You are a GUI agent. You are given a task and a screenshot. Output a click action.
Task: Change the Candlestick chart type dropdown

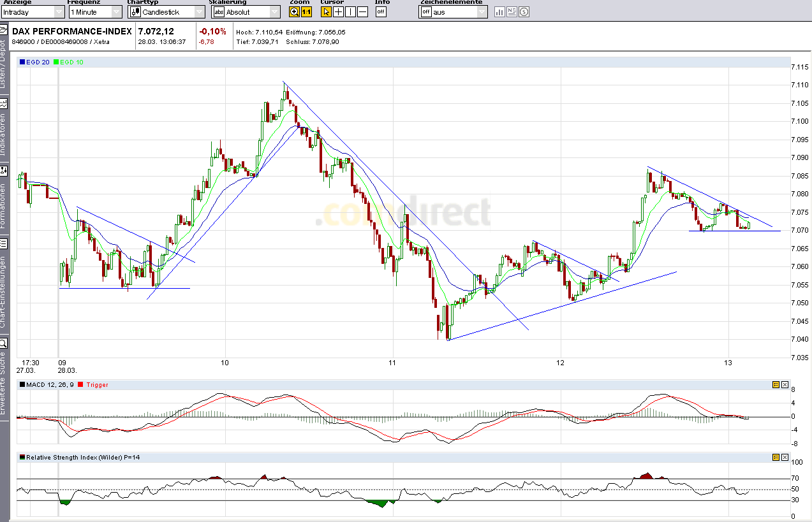coord(166,11)
